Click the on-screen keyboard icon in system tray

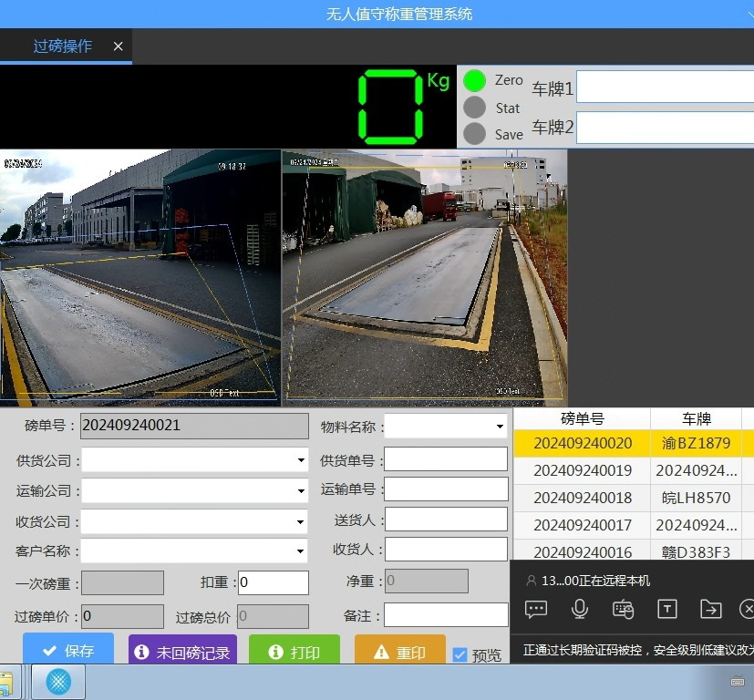click(x=738, y=681)
